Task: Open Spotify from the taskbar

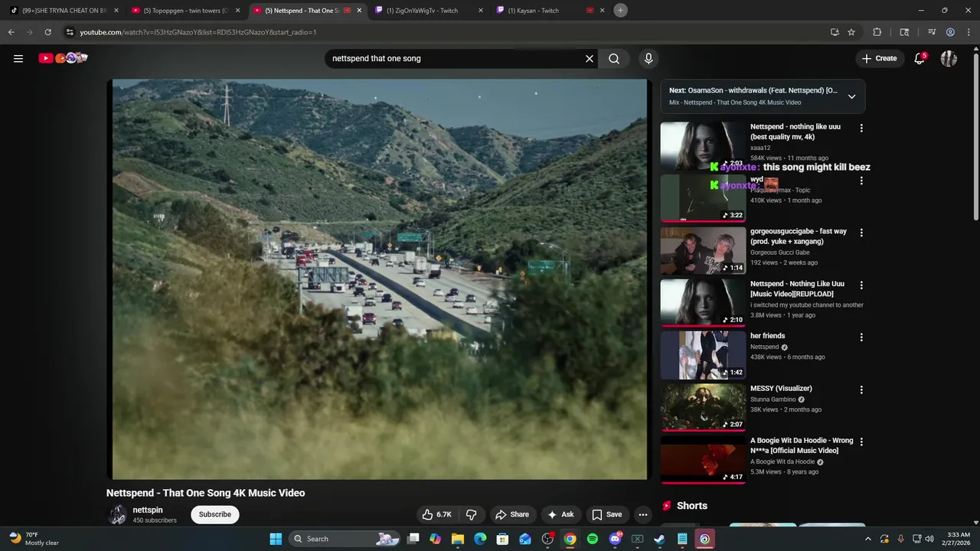Action: 593,539
